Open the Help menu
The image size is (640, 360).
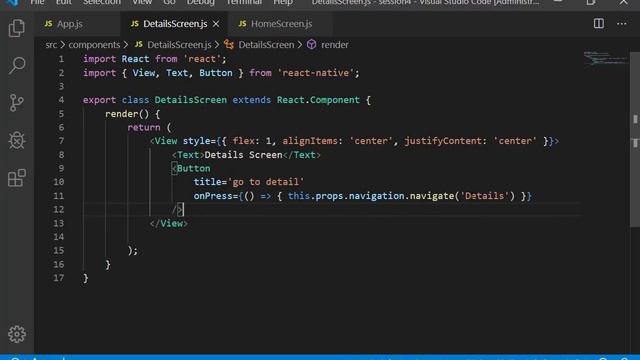[x=283, y=2]
